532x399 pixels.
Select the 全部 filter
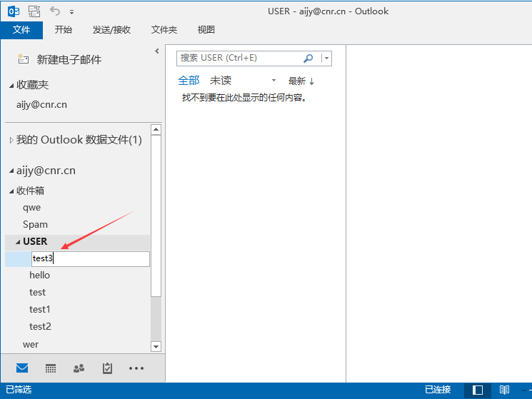(189, 81)
